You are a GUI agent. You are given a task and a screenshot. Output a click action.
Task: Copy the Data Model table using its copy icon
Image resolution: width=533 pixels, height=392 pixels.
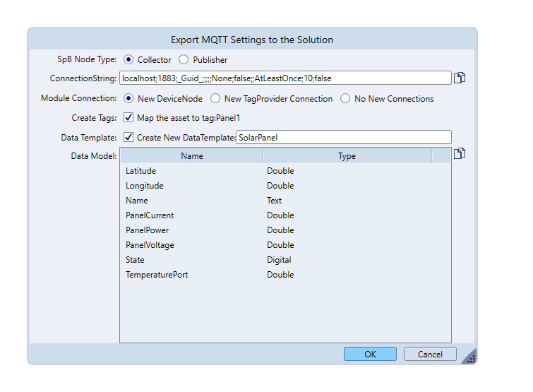pos(460,153)
